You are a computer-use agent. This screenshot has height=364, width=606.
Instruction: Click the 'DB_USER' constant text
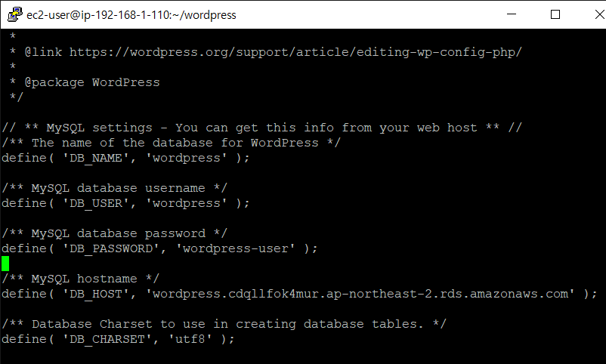pos(95,203)
